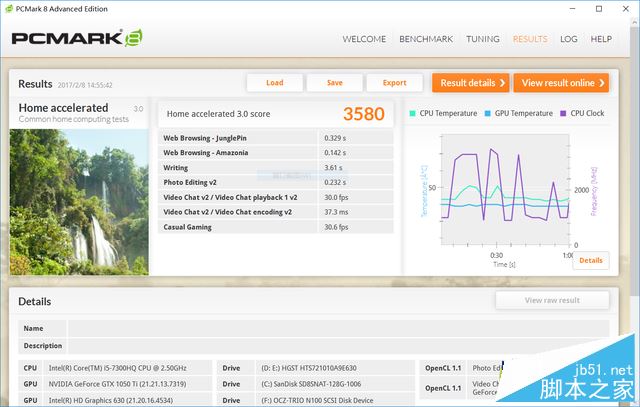Viewport: 640px width, 407px height.
Task: Click the 0.329 s JunglePin value
Action: pyautogui.click(x=335, y=138)
